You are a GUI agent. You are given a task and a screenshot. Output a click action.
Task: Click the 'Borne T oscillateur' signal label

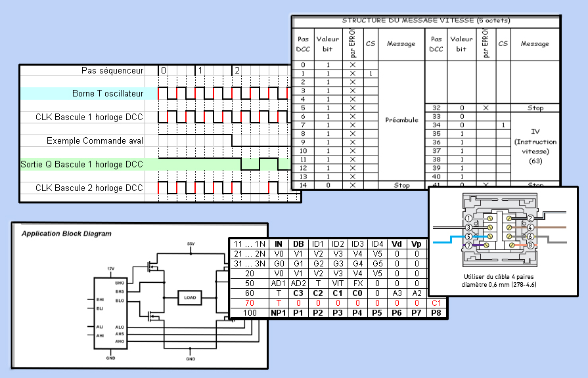(107, 94)
